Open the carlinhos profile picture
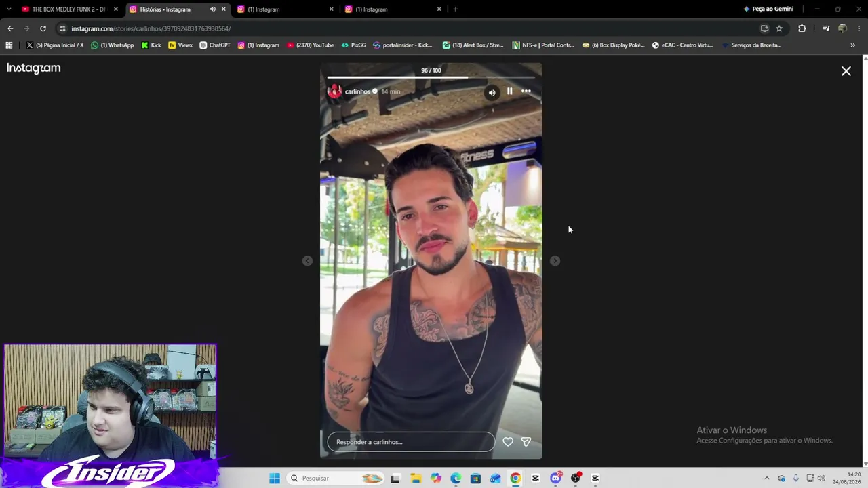The width and height of the screenshot is (868, 488). [334, 91]
